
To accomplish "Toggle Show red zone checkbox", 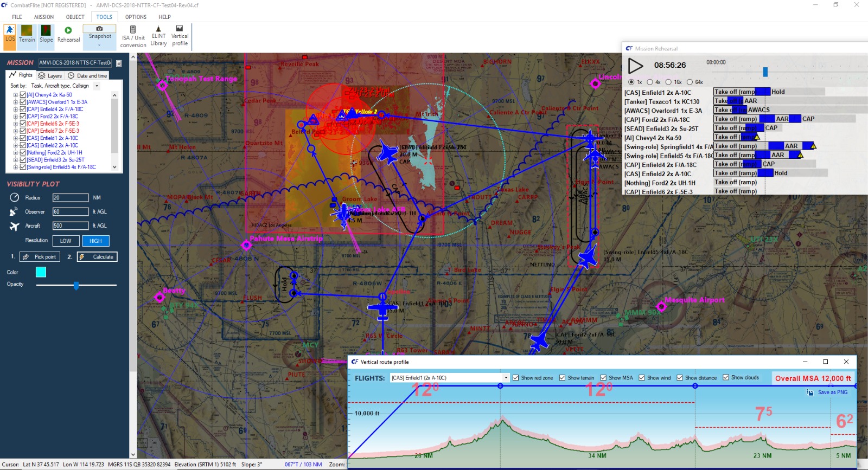I will tap(516, 378).
